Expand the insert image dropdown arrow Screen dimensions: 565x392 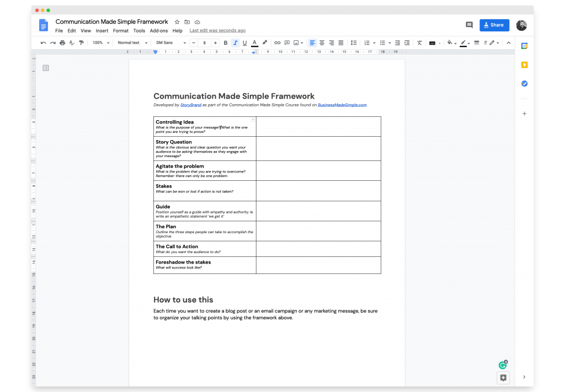[302, 43]
